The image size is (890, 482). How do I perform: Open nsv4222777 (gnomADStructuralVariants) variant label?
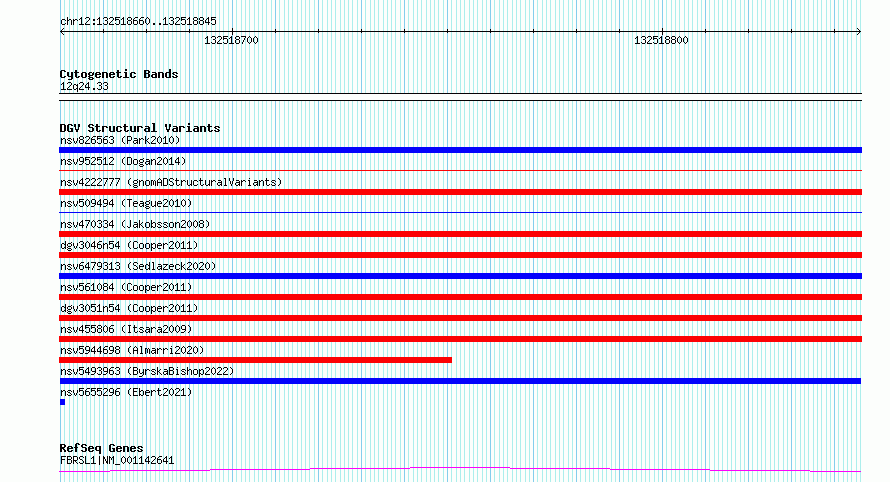tap(171, 182)
